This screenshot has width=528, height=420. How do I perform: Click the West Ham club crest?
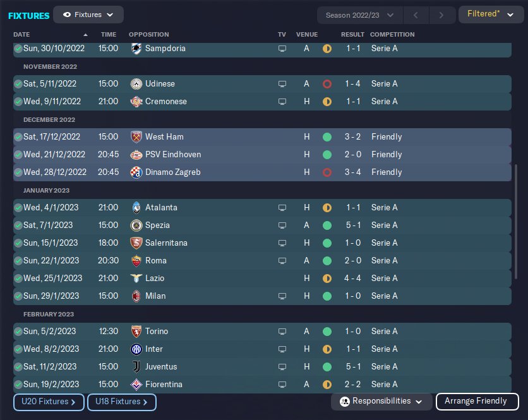136,136
